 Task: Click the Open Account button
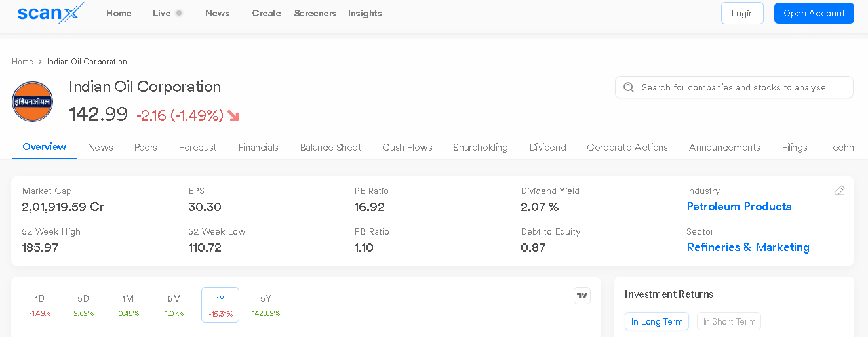point(814,13)
